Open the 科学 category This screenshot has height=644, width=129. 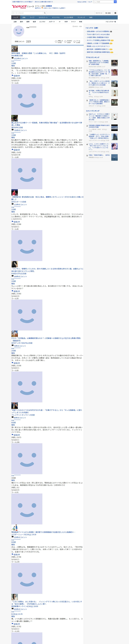66,22
